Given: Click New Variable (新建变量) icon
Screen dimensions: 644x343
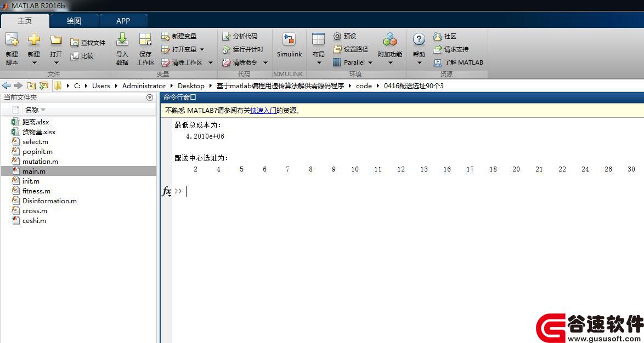Looking at the screenshot, I should tap(165, 36).
